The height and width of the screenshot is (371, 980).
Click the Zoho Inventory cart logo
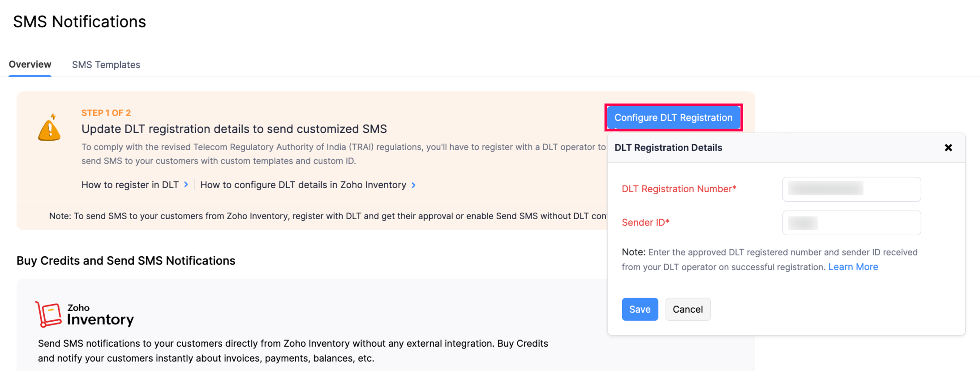tap(48, 314)
